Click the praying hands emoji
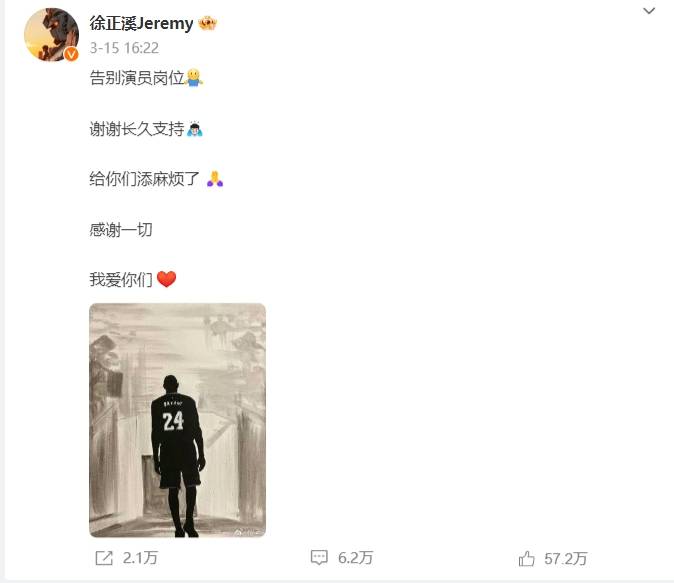This screenshot has width=674, height=583. click(x=214, y=178)
